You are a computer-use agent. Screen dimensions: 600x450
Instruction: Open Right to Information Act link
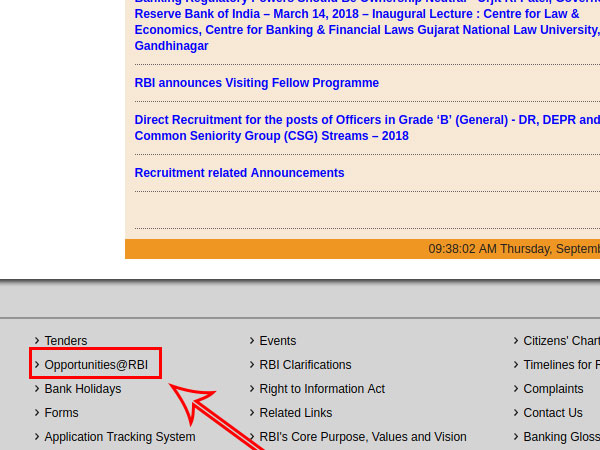tap(322, 389)
